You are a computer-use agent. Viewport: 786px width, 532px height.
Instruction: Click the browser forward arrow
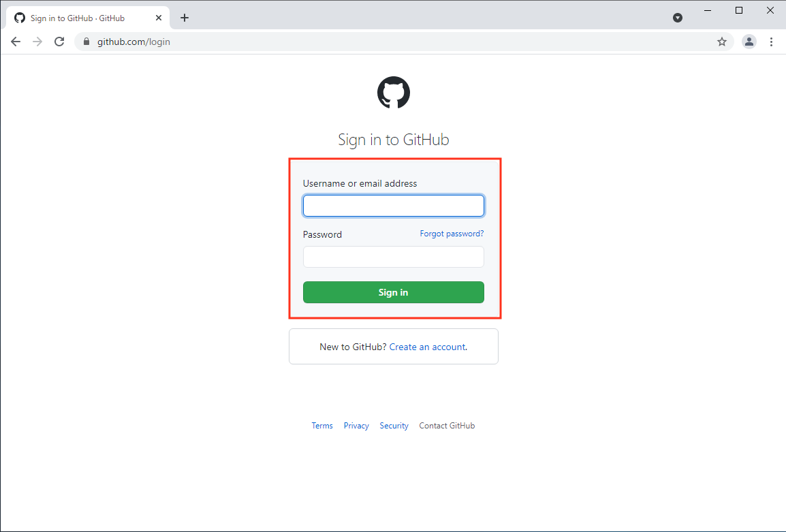tap(37, 42)
